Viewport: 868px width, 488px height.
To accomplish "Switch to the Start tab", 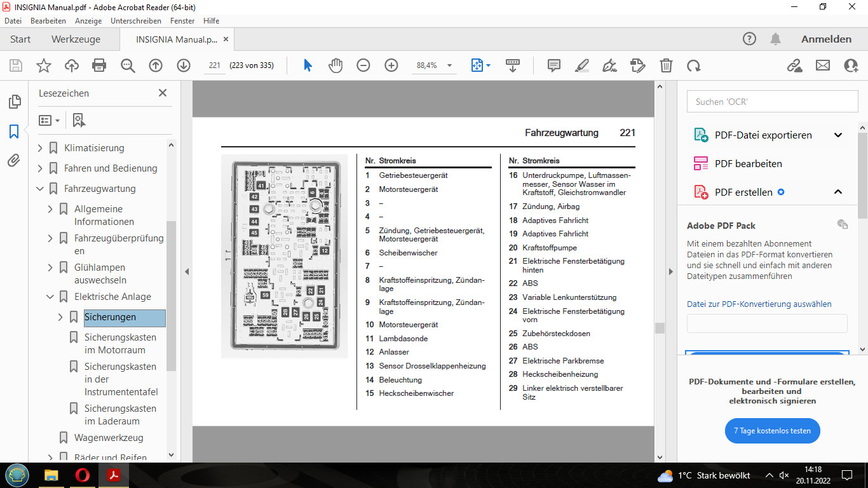I will click(20, 39).
